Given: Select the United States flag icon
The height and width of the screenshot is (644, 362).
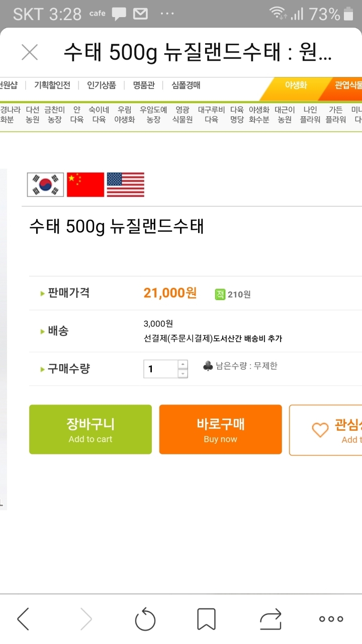Looking at the screenshot, I should point(126,185).
